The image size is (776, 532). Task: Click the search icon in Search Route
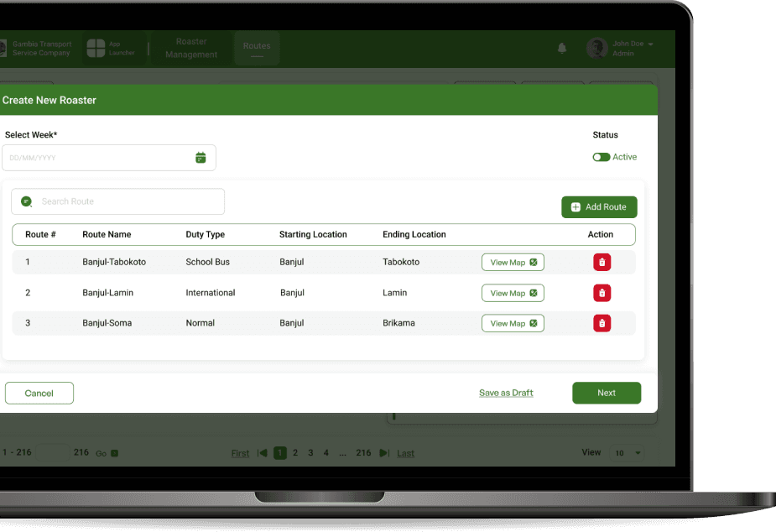click(x=27, y=201)
